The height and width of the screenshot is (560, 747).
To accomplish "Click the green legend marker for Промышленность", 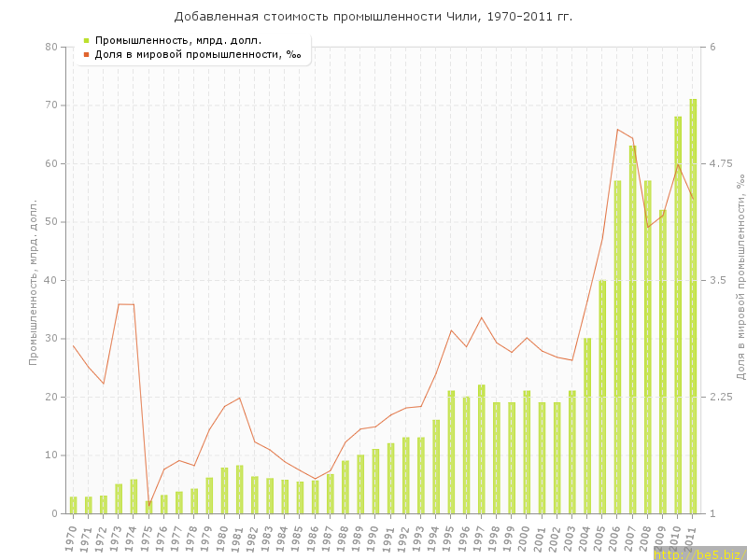I will 86,40.
